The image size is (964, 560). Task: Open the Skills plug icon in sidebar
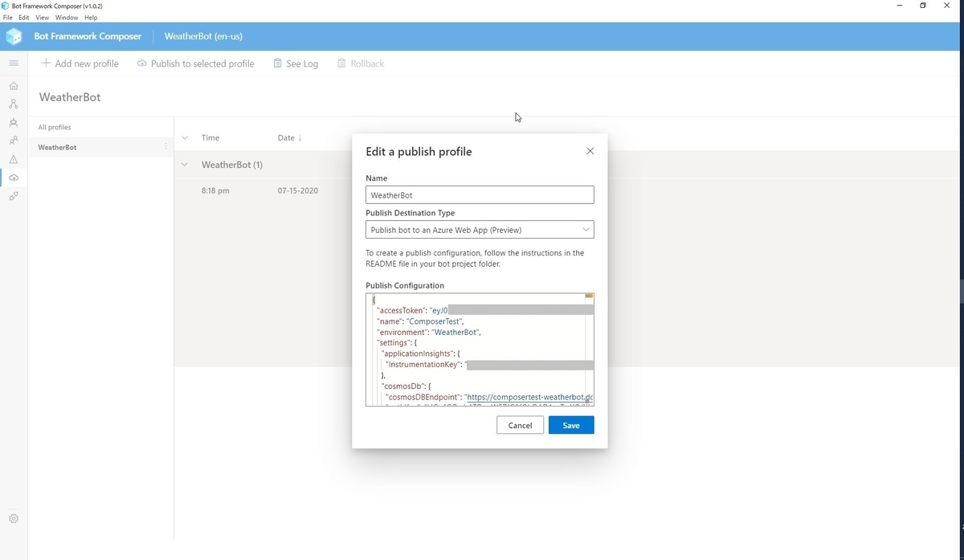tap(14, 196)
